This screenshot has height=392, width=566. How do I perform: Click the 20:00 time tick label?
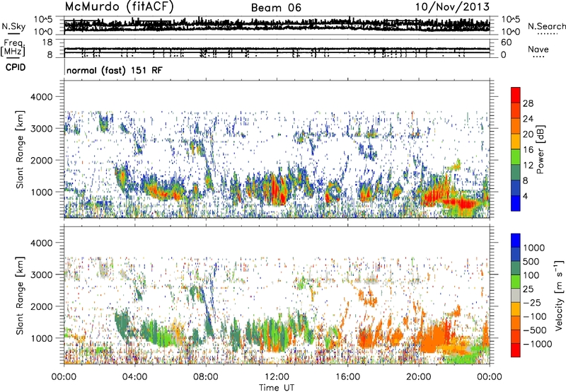click(419, 377)
